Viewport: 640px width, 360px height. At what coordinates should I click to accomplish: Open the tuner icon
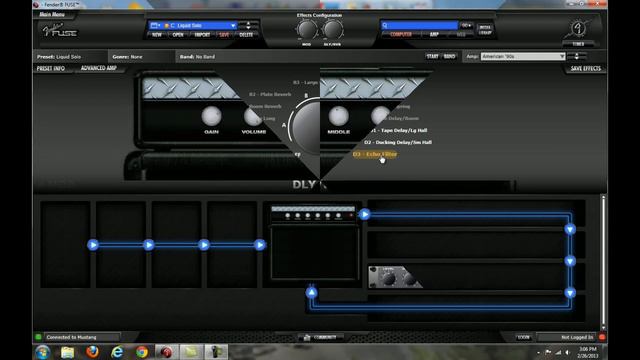point(579,29)
